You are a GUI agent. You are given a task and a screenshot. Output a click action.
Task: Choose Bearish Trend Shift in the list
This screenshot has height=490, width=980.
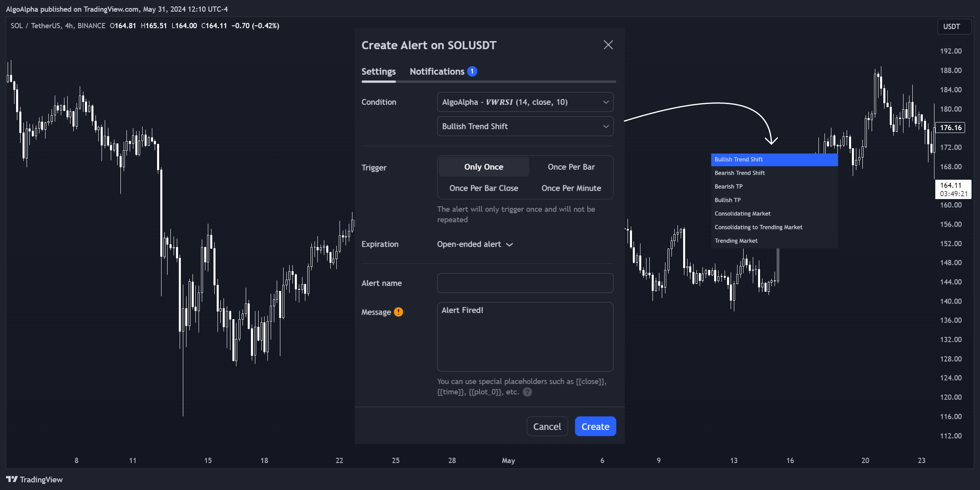(774, 173)
